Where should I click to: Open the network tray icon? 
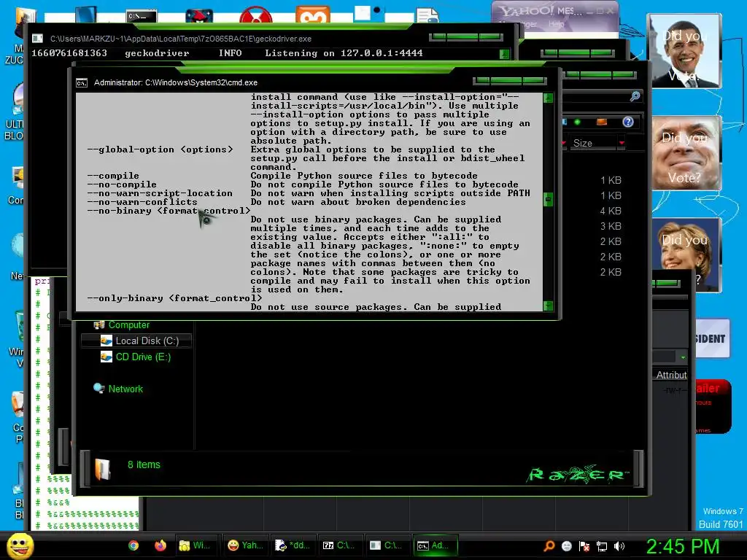click(x=602, y=546)
